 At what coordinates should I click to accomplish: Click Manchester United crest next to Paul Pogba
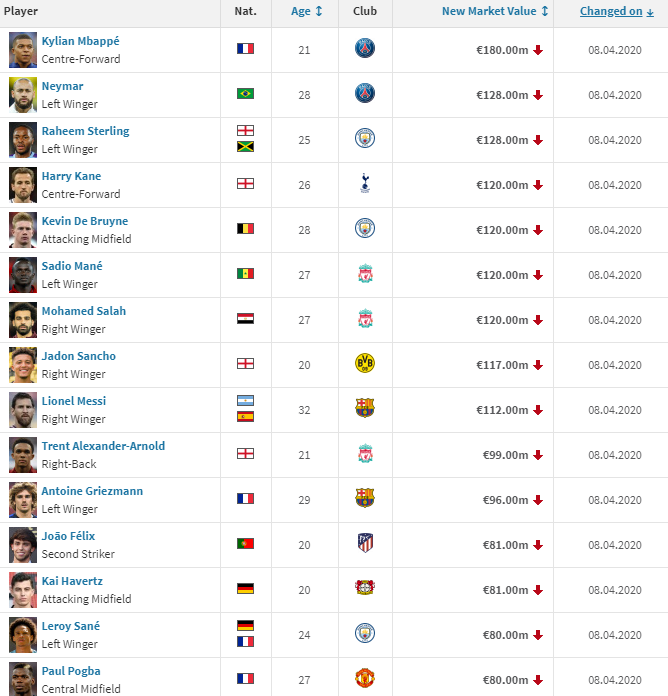365,678
